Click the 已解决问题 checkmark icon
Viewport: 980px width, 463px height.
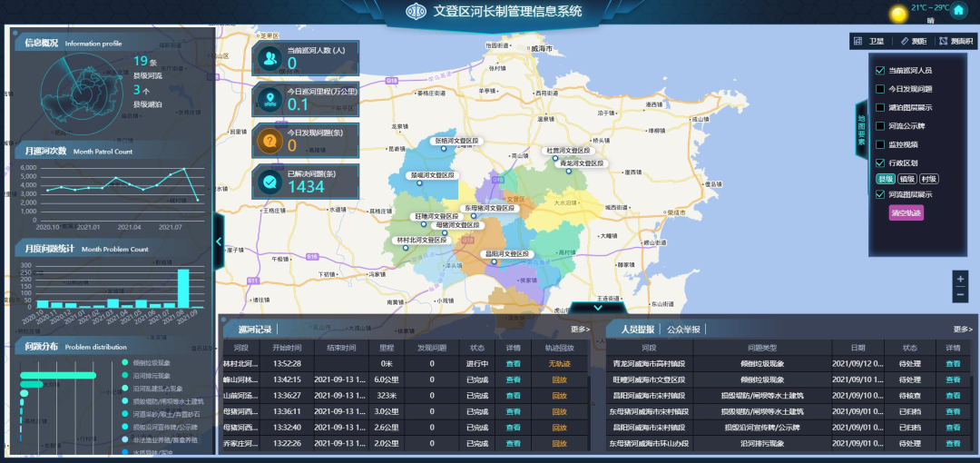coord(269,182)
